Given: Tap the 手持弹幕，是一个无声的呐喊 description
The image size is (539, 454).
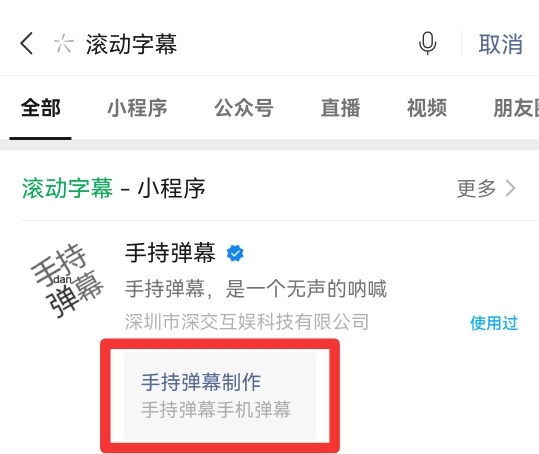Looking at the screenshot, I should pyautogui.click(x=256, y=289).
